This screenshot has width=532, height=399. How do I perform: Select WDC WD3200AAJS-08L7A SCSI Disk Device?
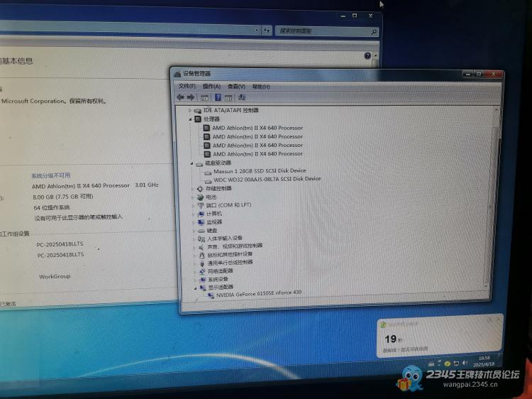pos(267,179)
